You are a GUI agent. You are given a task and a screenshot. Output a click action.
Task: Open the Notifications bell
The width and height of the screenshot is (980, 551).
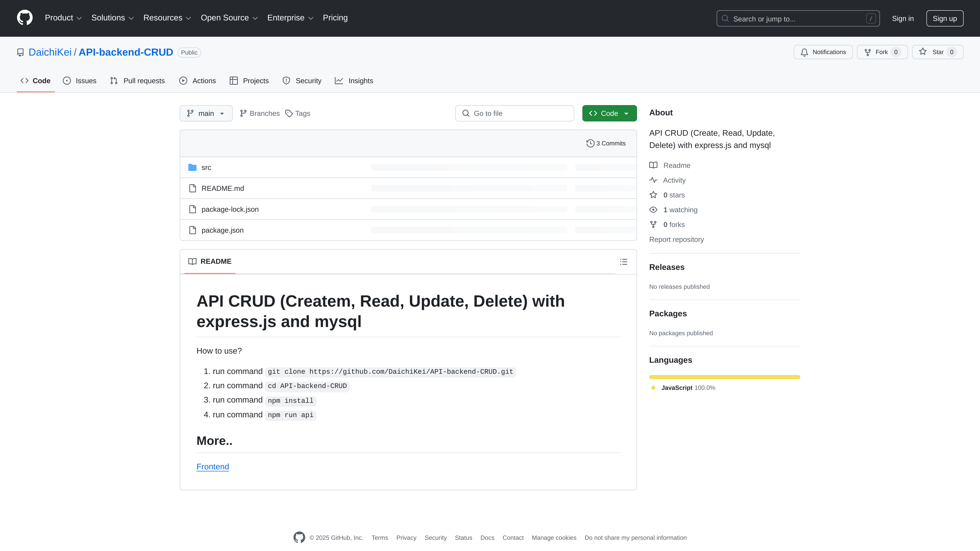[804, 52]
